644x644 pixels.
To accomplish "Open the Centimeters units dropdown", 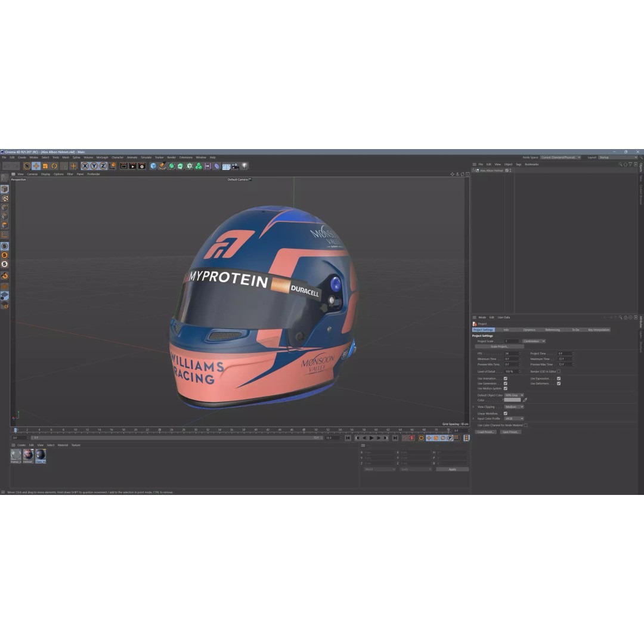I will coord(534,341).
